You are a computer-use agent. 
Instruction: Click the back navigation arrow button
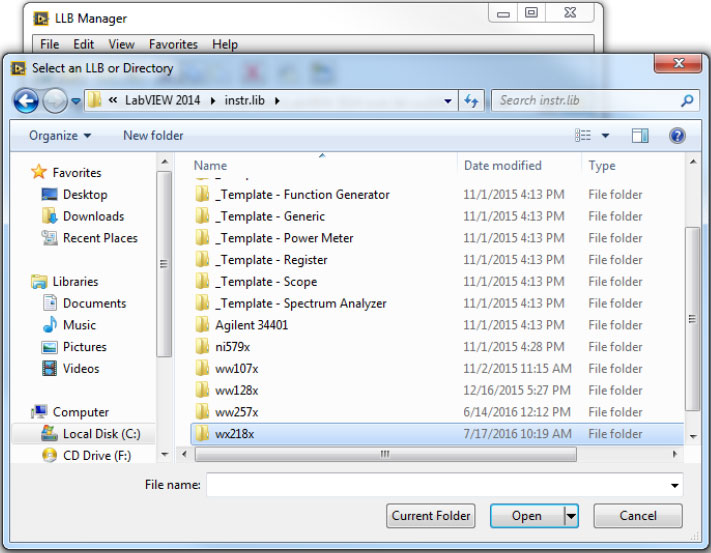click(26, 100)
